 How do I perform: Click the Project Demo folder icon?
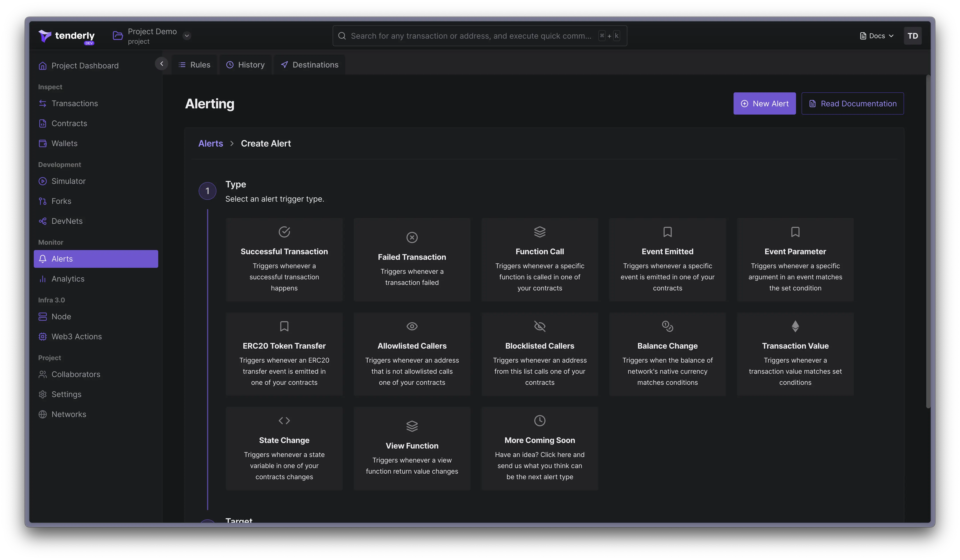118,36
